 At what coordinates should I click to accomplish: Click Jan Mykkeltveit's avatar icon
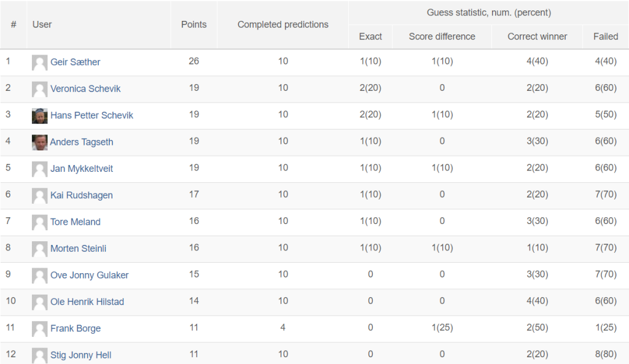click(40, 169)
